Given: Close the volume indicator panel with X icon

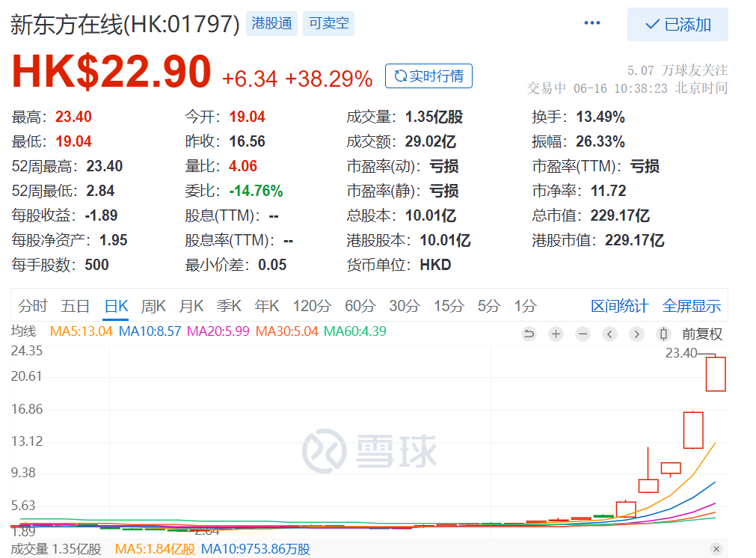Looking at the screenshot, I should pos(716,550).
